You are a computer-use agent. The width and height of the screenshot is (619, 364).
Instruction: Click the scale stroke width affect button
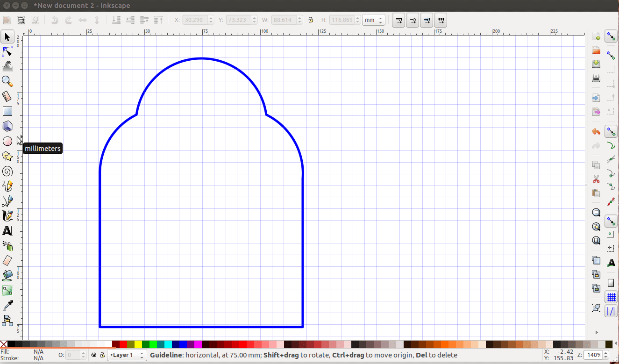398,20
